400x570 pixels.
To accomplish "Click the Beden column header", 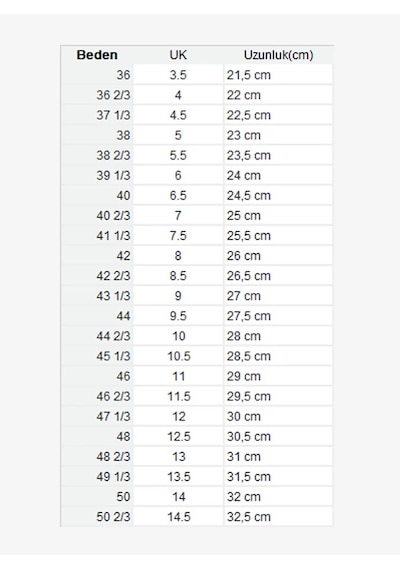I will [97, 55].
